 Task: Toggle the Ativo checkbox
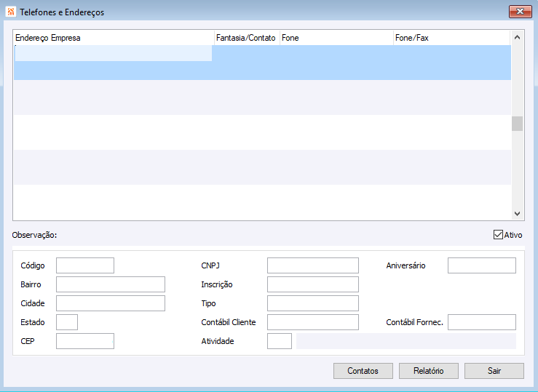[x=498, y=235]
